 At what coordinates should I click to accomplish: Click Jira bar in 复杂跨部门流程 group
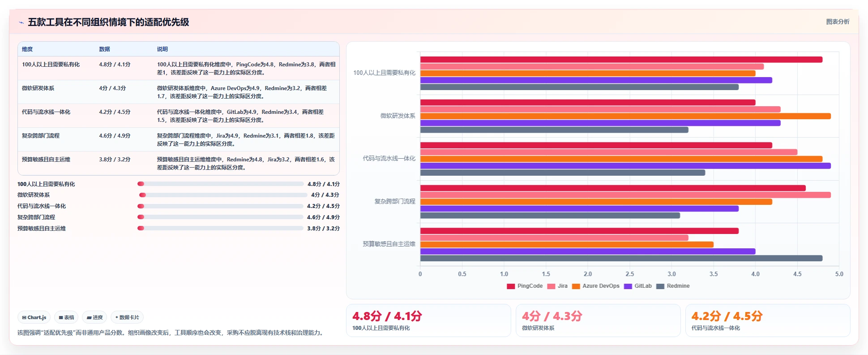tap(625, 195)
